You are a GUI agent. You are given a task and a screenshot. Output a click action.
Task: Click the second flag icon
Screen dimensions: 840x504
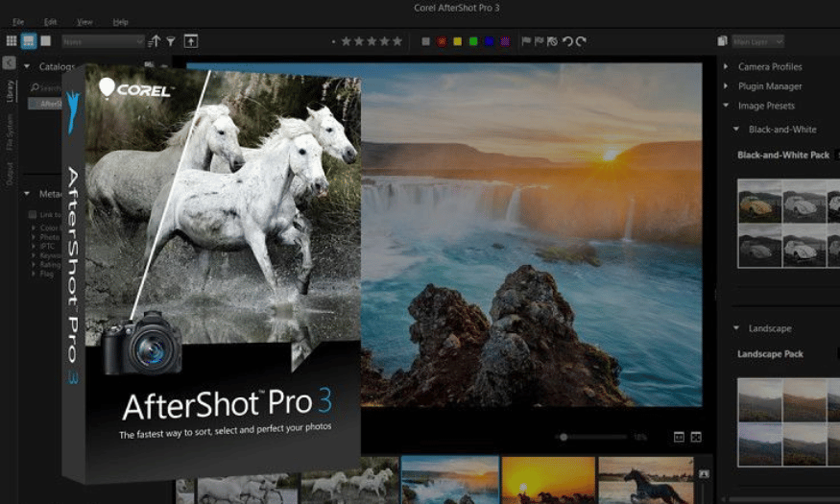tap(539, 41)
